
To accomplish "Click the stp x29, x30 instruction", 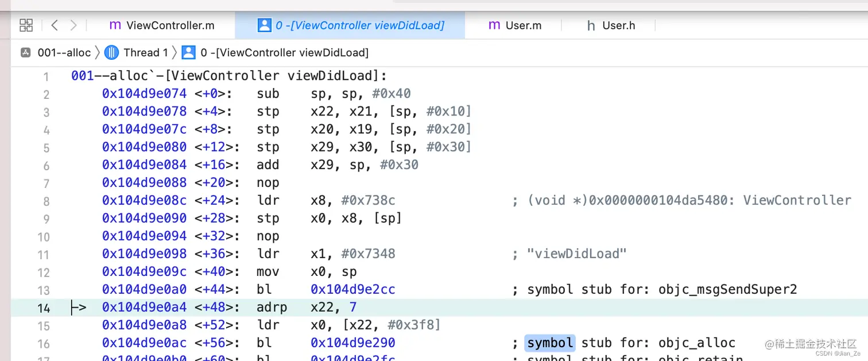I will (364, 147).
